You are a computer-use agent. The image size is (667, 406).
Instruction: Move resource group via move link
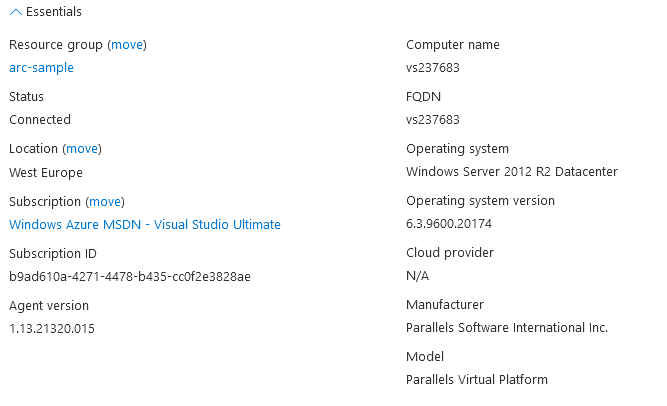coord(127,45)
